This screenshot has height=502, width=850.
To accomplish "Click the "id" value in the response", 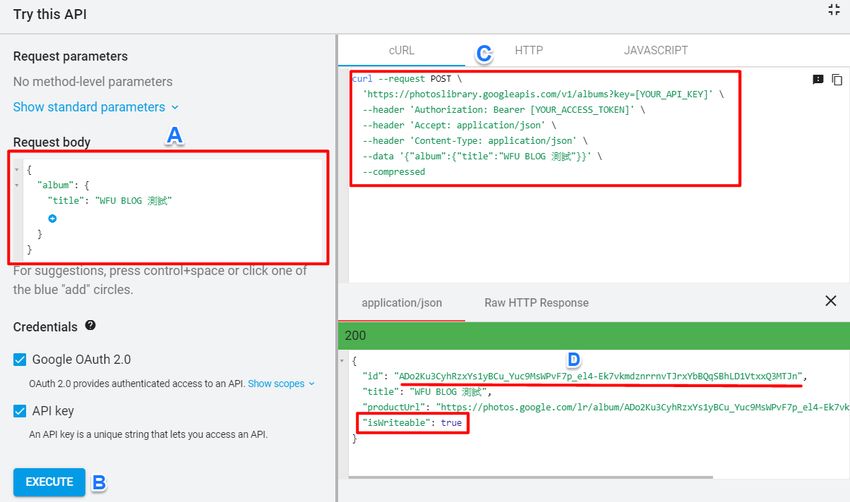I will pos(600,376).
